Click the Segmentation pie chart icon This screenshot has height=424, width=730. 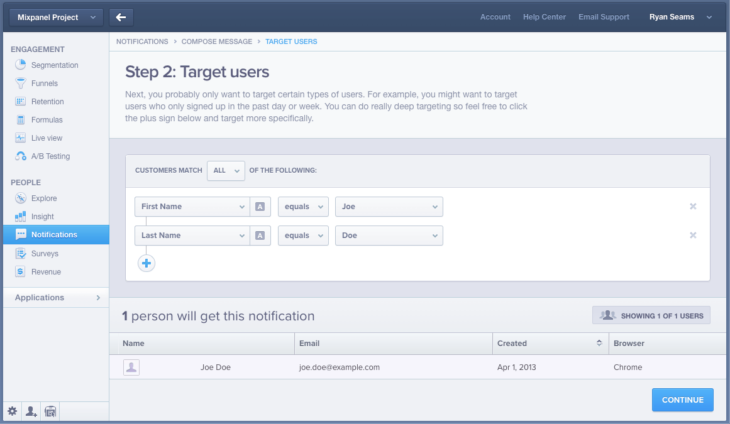(20, 65)
